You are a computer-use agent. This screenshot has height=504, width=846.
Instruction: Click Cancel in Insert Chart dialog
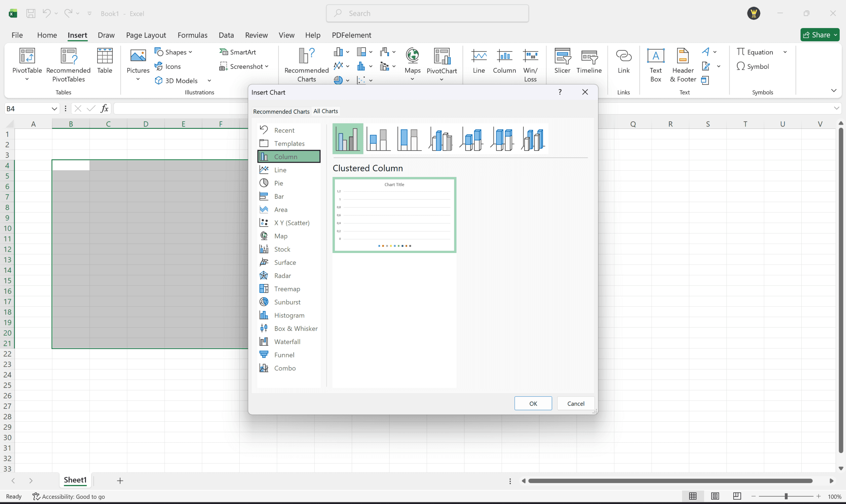576,404
